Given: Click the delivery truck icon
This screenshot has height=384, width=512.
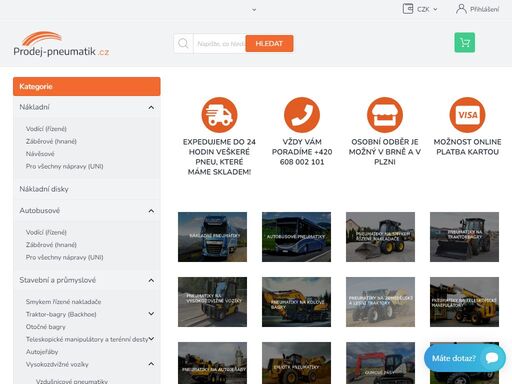Looking at the screenshot, I should [x=219, y=115].
